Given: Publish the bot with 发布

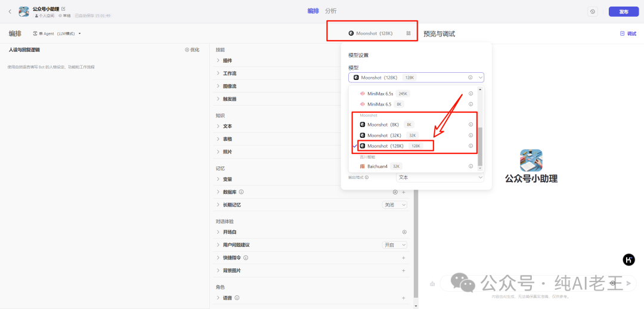Looking at the screenshot, I should [x=624, y=11].
